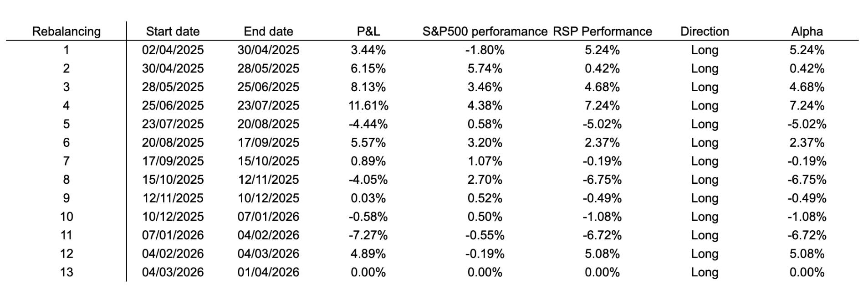868x290 pixels.
Task: Click the P&L value 8.13%
Action: pos(368,87)
